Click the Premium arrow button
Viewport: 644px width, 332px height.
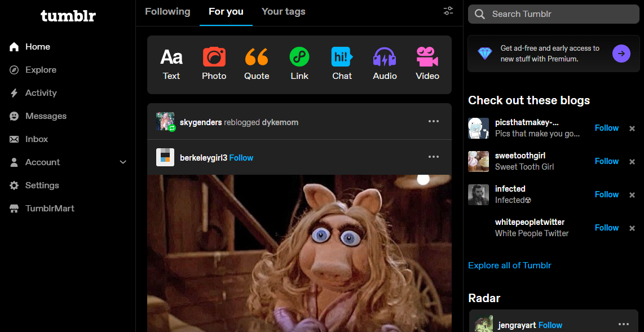pyautogui.click(x=621, y=54)
